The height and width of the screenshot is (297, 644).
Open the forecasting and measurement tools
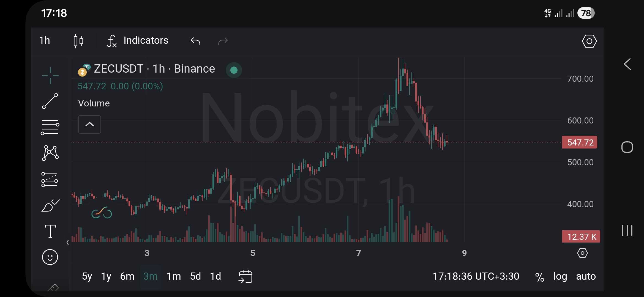[x=50, y=180]
